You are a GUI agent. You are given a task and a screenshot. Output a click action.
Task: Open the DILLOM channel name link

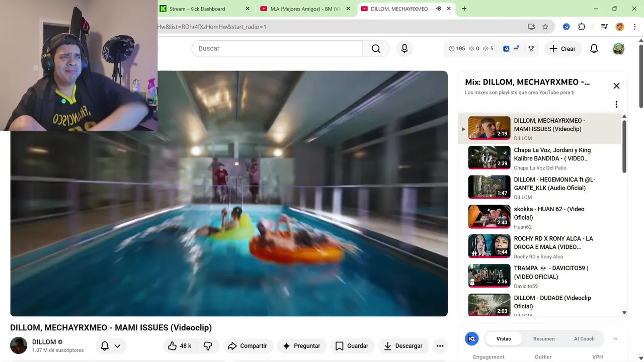tap(44, 342)
